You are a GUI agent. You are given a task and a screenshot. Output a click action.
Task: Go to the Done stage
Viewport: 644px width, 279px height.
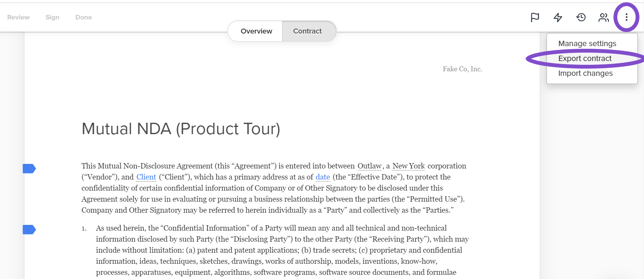(x=84, y=17)
